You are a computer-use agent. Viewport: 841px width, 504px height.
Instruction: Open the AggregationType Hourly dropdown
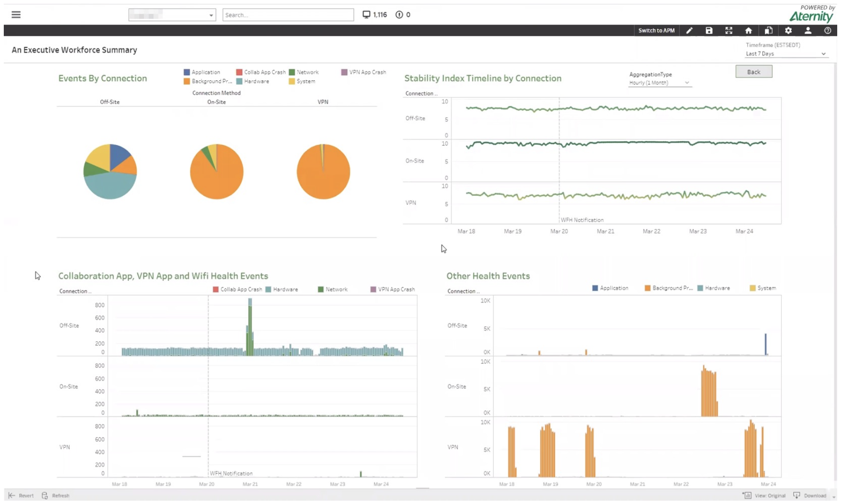(x=659, y=83)
